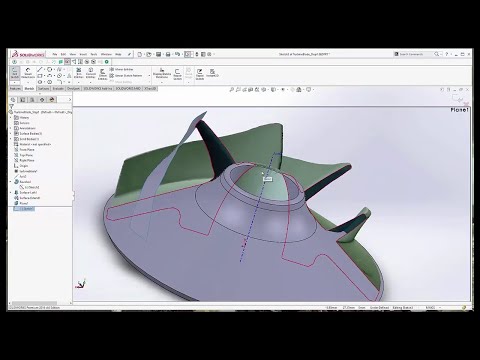Image resolution: width=480 pixels, height=360 pixels.
Task: Expand the Annotations node
Action: coord(11,128)
